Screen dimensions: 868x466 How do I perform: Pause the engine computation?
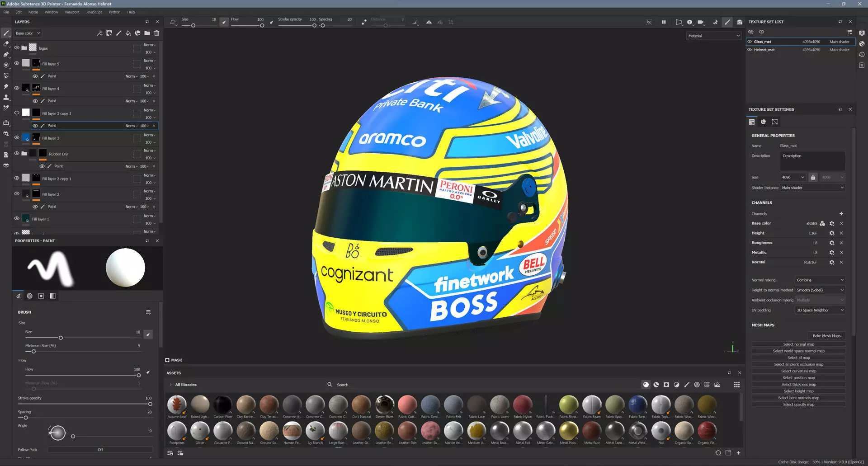click(x=664, y=22)
